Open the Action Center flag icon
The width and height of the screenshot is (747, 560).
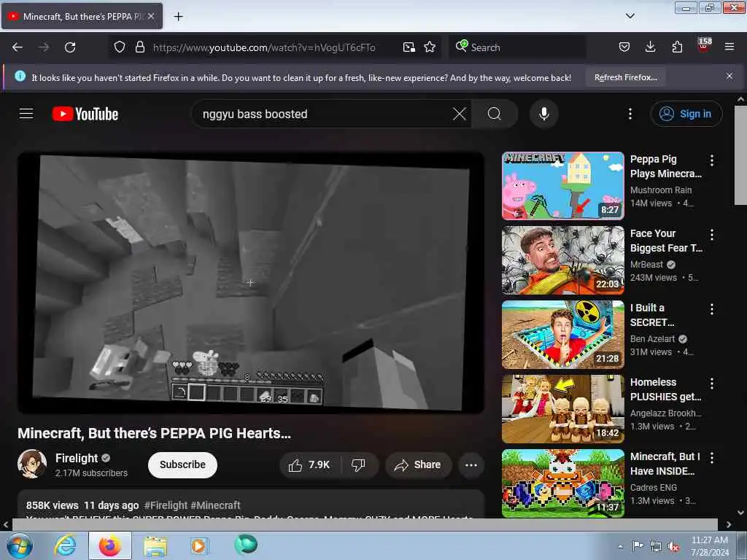(x=638, y=545)
